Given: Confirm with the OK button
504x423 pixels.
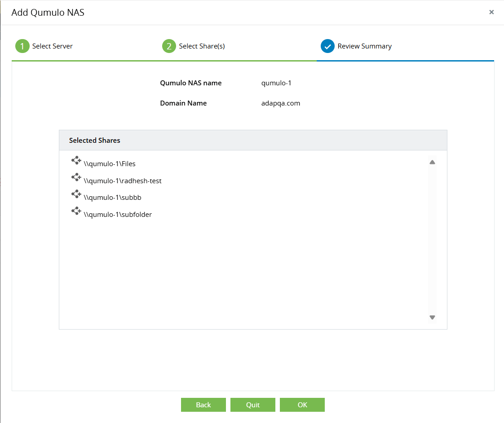Looking at the screenshot, I should tap(302, 405).
